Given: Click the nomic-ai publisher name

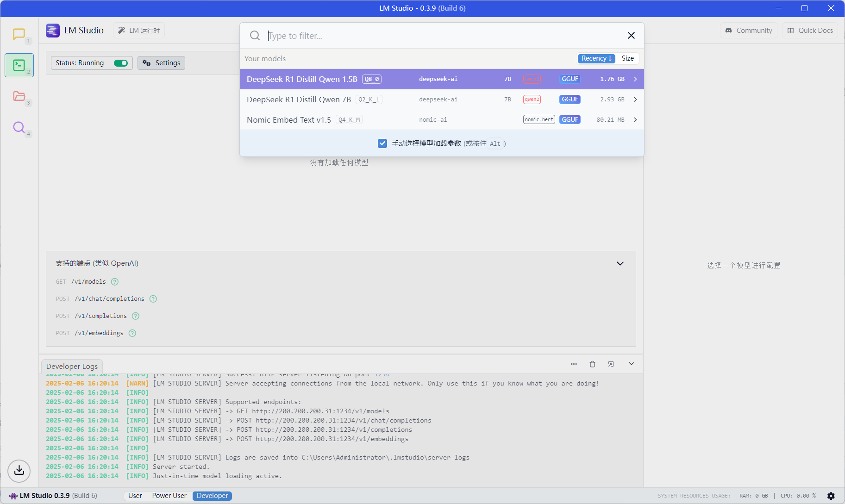Looking at the screenshot, I should coord(433,120).
